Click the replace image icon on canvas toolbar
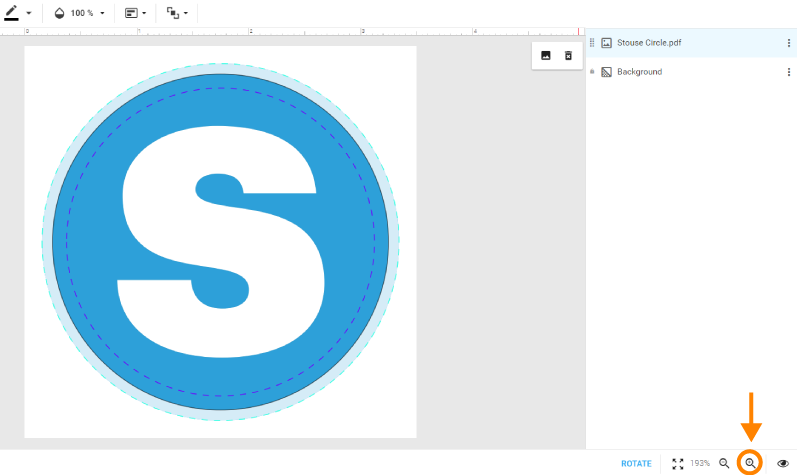Image resolution: width=797 pixels, height=475 pixels. coord(546,55)
